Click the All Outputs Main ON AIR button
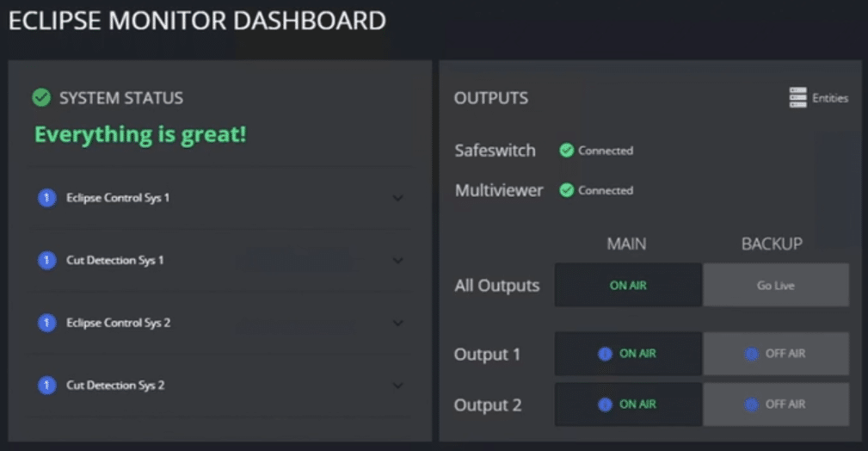This screenshot has height=451, width=868. [628, 285]
